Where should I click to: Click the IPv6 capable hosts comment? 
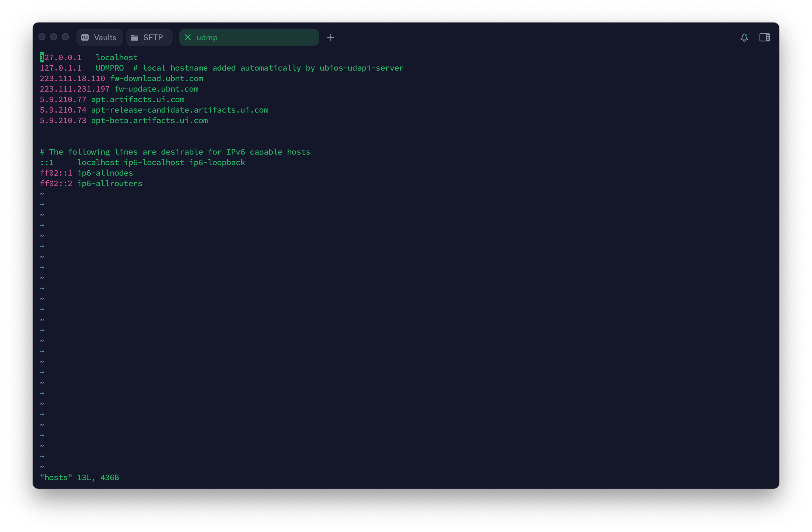click(175, 152)
